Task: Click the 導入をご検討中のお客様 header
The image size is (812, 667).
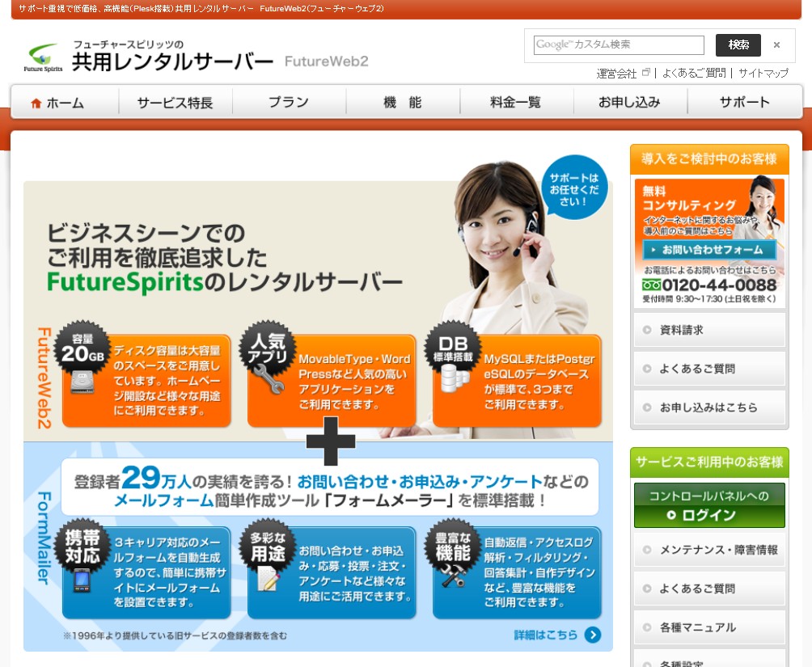Action: (x=709, y=159)
